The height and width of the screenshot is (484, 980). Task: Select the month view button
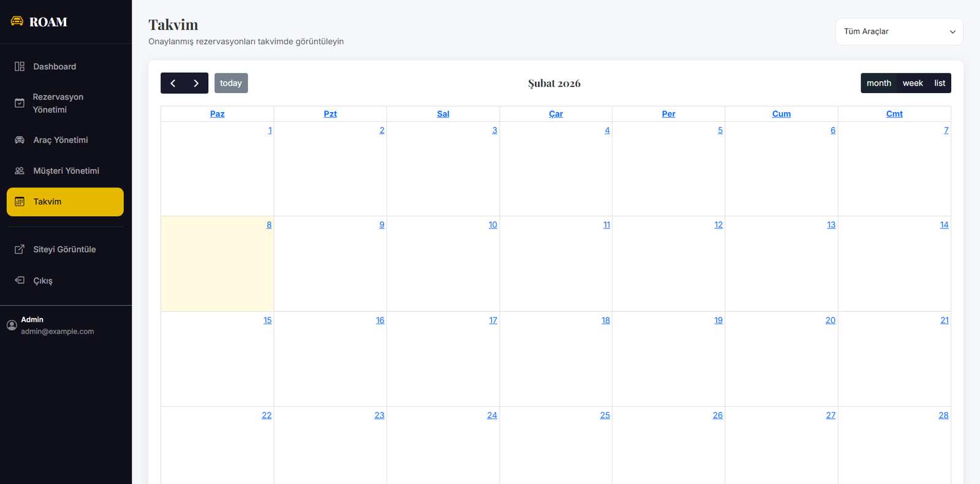click(x=878, y=83)
